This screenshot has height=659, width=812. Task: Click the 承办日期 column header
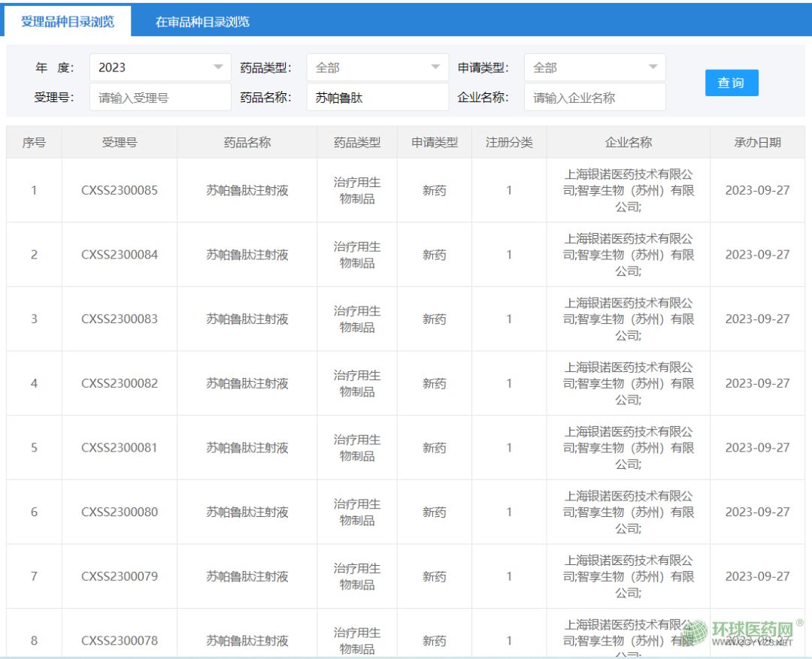click(757, 142)
